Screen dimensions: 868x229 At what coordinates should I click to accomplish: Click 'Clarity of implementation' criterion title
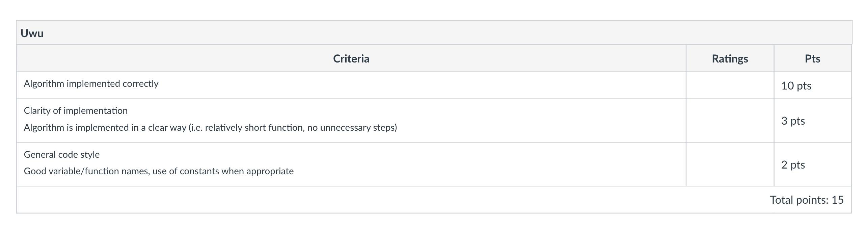coord(76,111)
